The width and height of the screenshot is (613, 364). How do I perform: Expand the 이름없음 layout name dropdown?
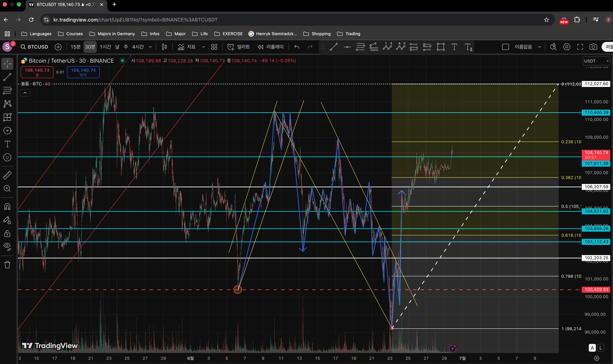coord(539,47)
